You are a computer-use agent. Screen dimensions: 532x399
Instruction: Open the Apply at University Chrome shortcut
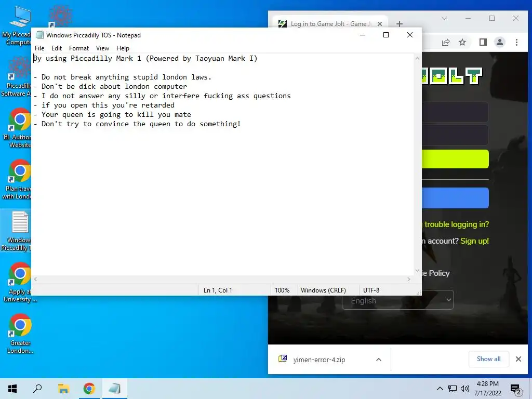(20, 282)
